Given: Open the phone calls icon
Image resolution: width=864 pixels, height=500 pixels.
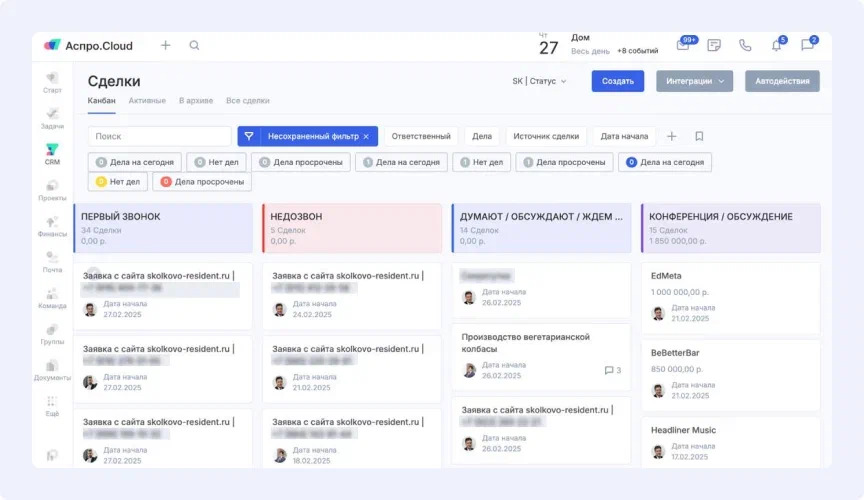Looking at the screenshot, I should coord(745,45).
